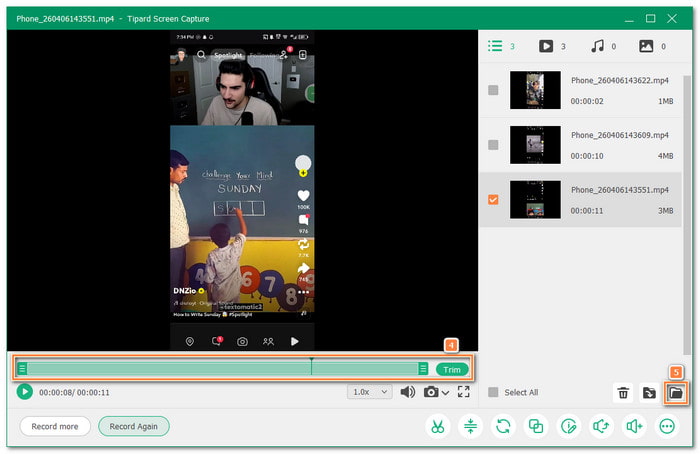Minimize the Tipard Screen Capture window

tap(629, 19)
